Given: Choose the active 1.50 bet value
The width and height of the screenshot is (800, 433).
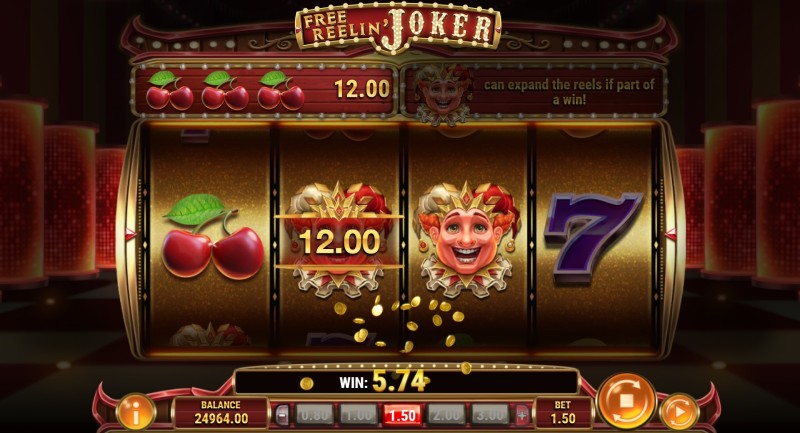Looking at the screenshot, I should pyautogui.click(x=402, y=415).
